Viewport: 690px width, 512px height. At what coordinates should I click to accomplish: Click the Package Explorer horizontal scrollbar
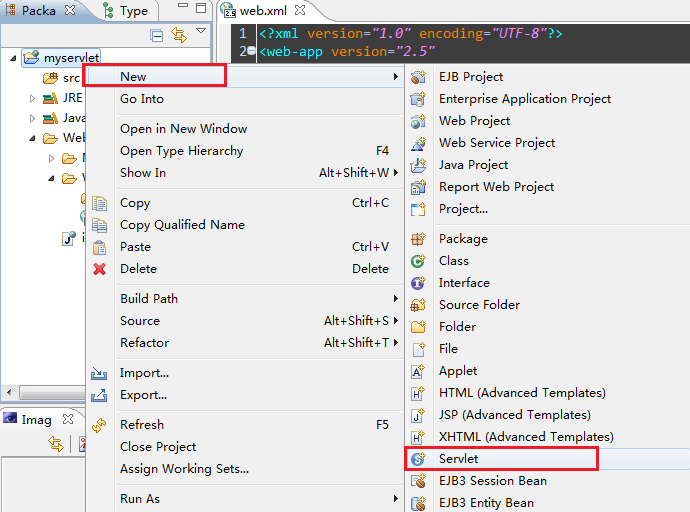click(52, 392)
